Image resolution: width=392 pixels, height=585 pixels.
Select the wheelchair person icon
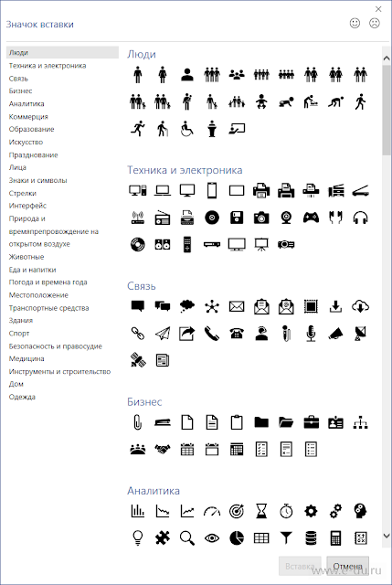pyautogui.click(x=186, y=129)
